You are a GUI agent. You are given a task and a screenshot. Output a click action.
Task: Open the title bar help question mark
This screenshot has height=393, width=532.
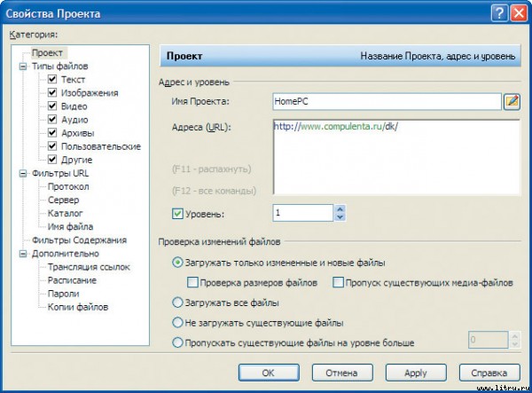pos(499,13)
